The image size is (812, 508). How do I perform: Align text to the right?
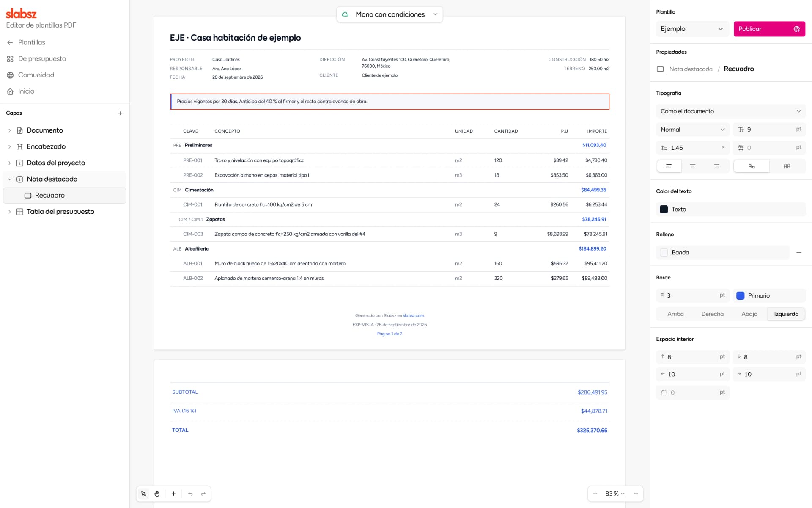click(717, 166)
